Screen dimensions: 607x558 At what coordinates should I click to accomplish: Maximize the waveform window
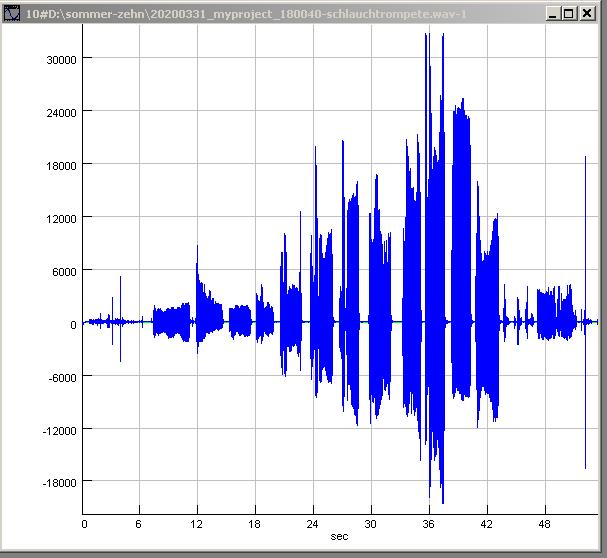tap(569, 13)
